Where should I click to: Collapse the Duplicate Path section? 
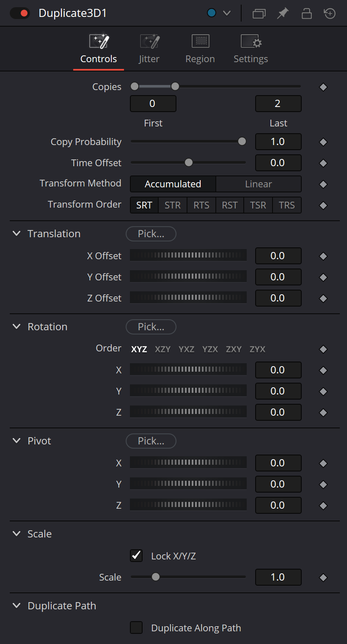[17, 606]
